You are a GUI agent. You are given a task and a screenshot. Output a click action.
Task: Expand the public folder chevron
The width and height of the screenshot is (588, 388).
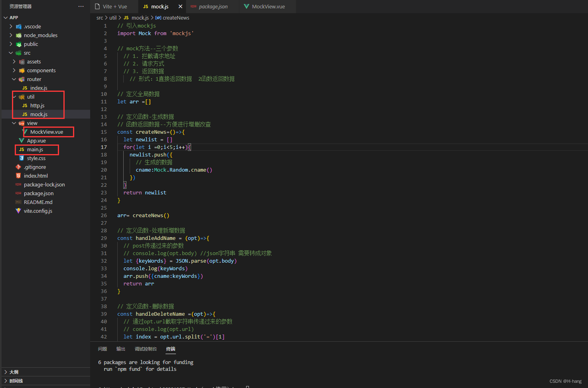pyautogui.click(x=11, y=44)
